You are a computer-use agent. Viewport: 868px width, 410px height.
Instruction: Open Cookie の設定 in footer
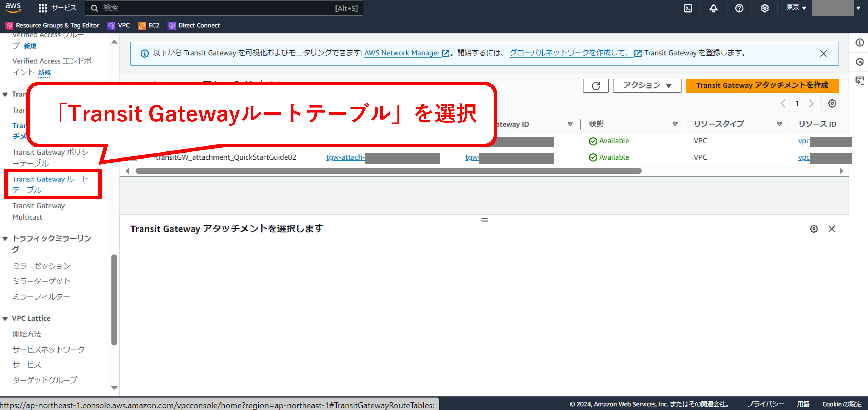point(841,404)
